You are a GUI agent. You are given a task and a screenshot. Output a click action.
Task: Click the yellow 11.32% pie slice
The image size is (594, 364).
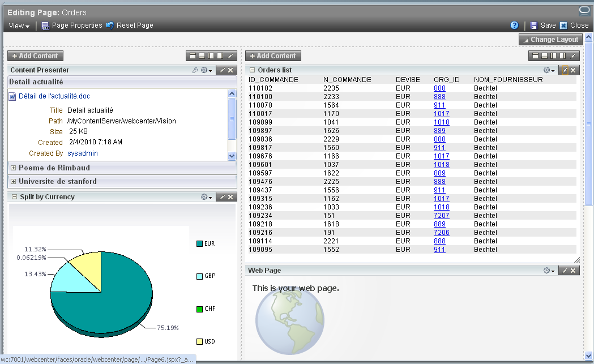90,267
